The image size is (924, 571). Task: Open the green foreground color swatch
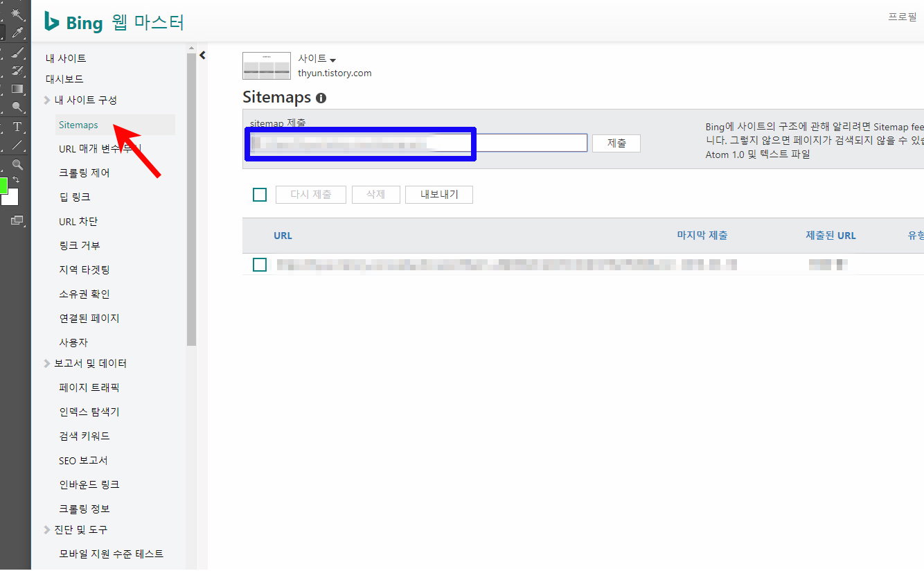3,186
